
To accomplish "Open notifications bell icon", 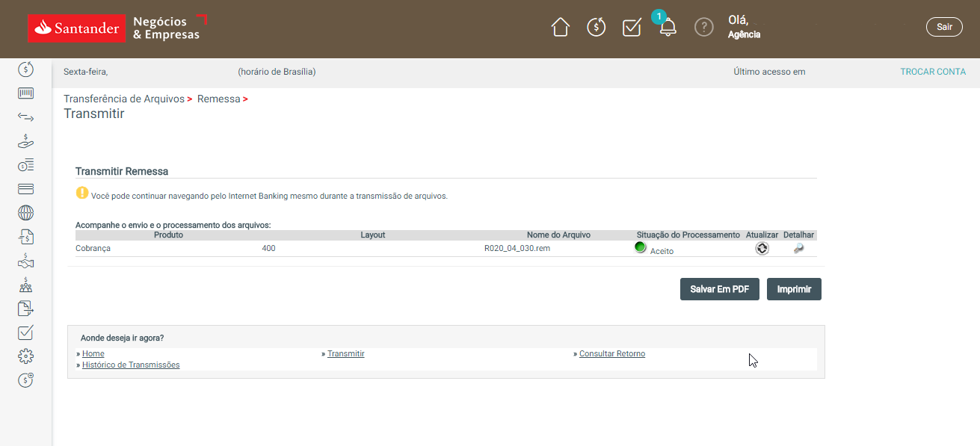I will 668,28.
